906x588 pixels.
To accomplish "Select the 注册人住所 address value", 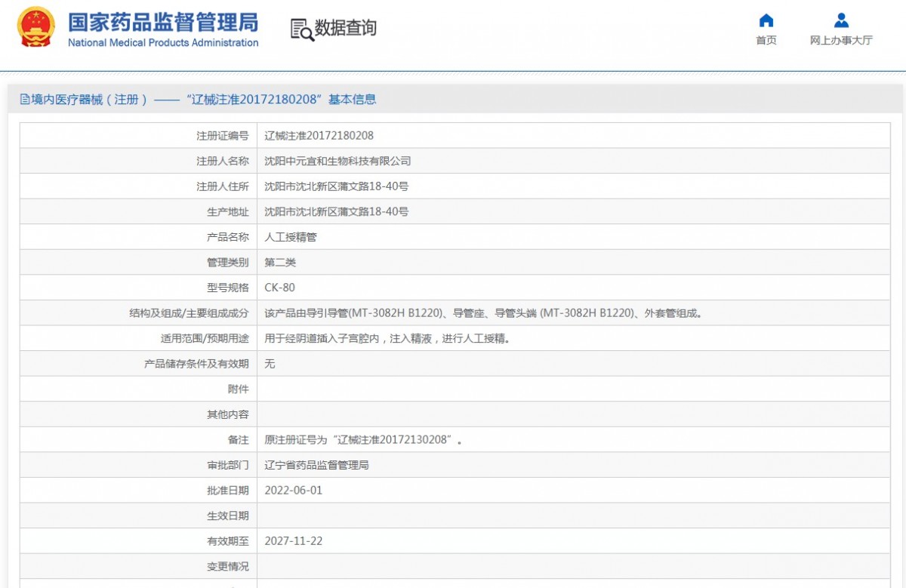I will click(x=337, y=186).
